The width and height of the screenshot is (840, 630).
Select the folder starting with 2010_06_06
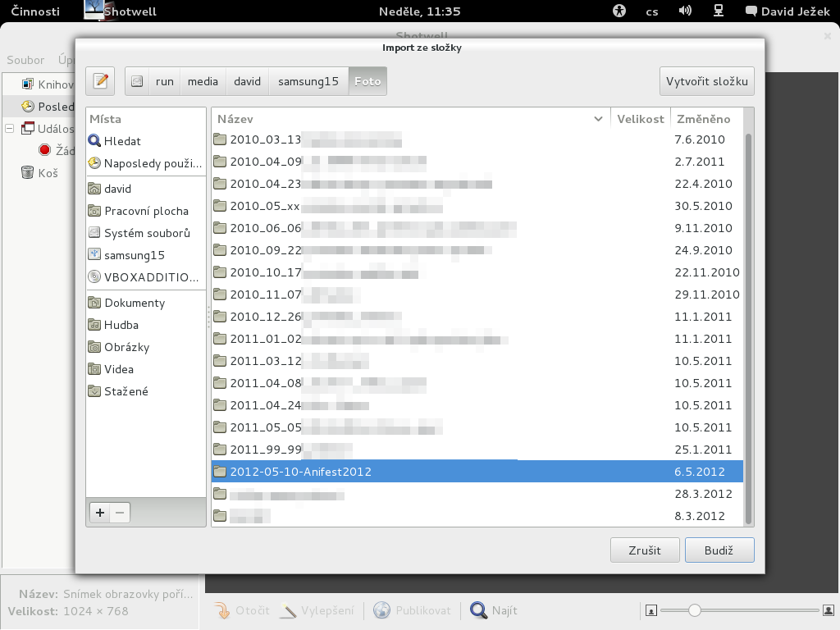[477, 228]
